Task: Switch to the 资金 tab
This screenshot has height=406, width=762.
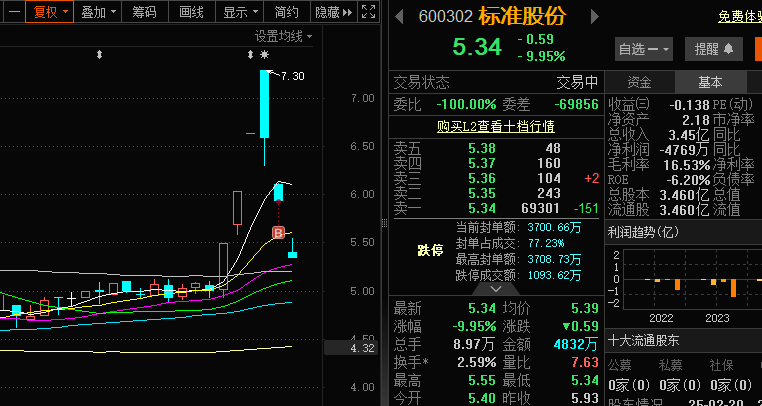Action: pos(640,82)
